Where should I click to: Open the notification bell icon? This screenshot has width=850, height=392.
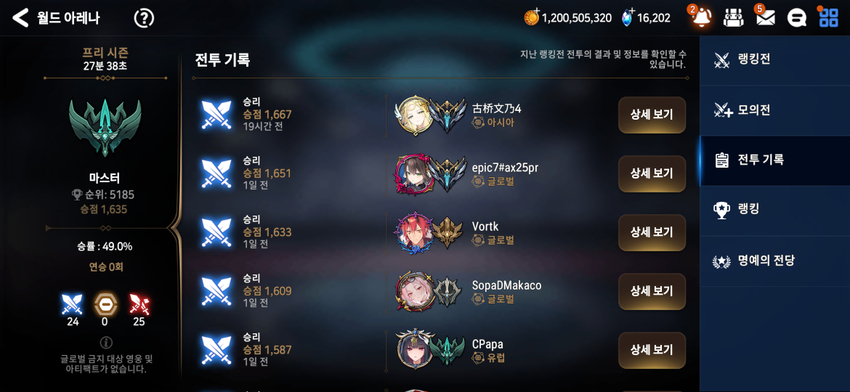[701, 18]
